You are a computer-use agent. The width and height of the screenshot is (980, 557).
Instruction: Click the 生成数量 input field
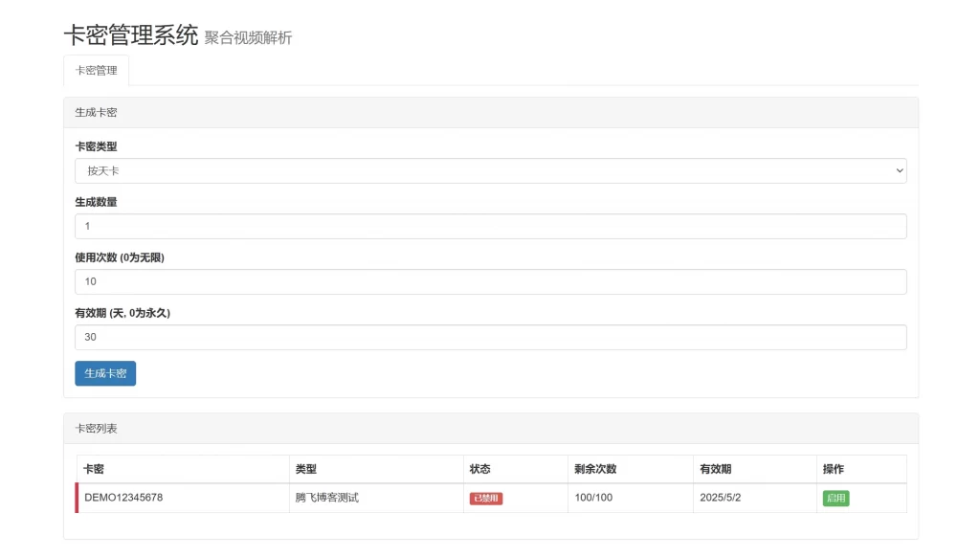coord(490,226)
